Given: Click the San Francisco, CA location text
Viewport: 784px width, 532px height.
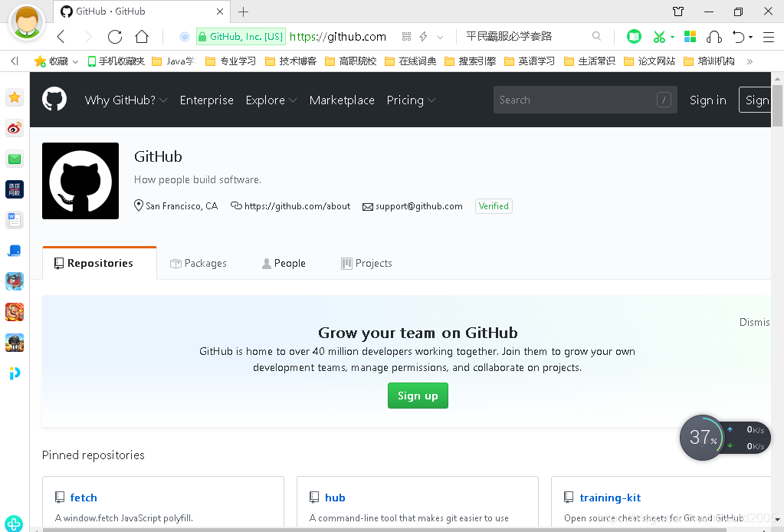Looking at the screenshot, I should 182,206.
